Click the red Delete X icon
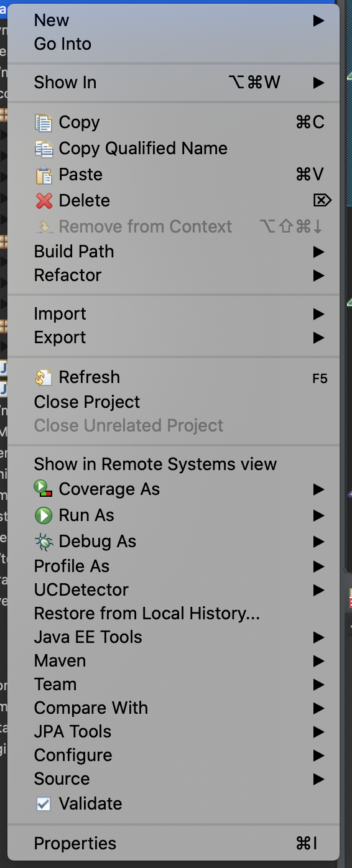The width and height of the screenshot is (352, 868). (x=44, y=201)
